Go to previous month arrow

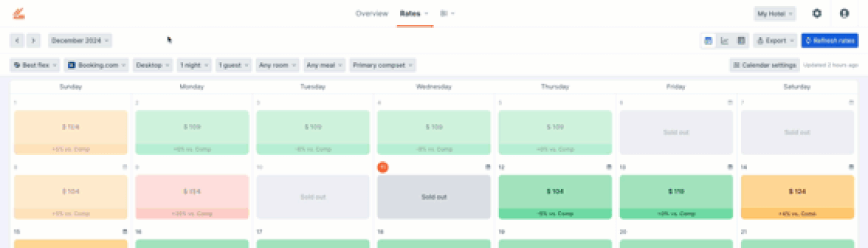pos(17,41)
